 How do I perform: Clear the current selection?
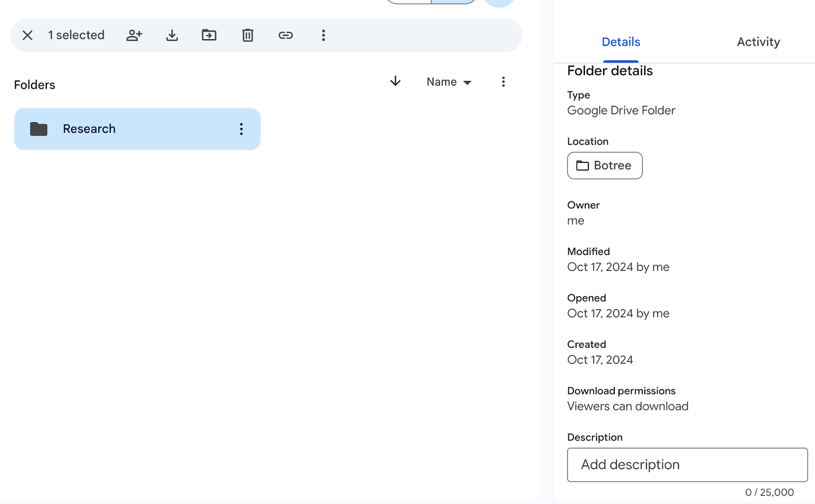click(28, 35)
